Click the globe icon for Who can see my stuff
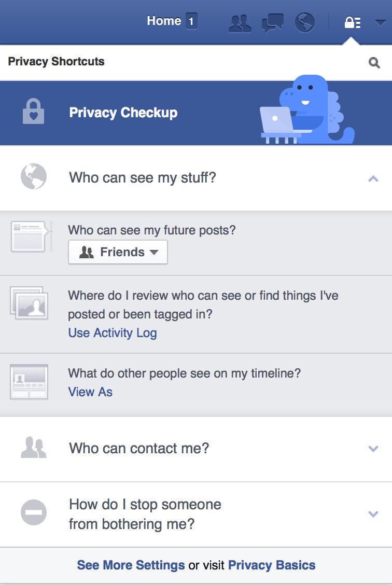This screenshot has width=392, height=585. point(33,177)
